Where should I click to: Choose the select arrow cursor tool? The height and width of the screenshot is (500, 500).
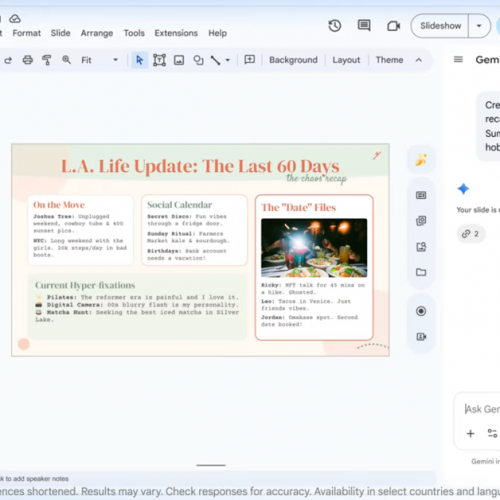pyautogui.click(x=139, y=60)
